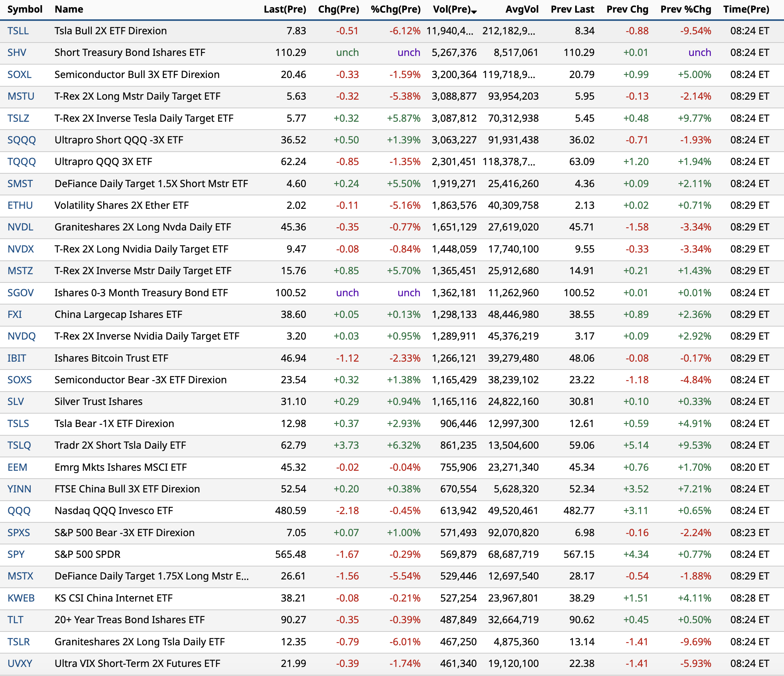Sort table by Symbol column header
The height and width of the screenshot is (676, 784).
click(24, 9)
